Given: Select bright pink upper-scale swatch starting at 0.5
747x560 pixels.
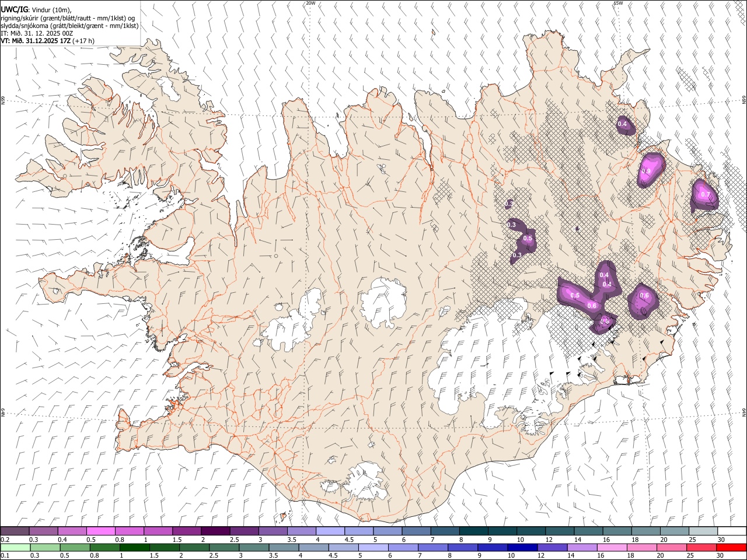Looking at the screenshot, I should (x=100, y=531).
